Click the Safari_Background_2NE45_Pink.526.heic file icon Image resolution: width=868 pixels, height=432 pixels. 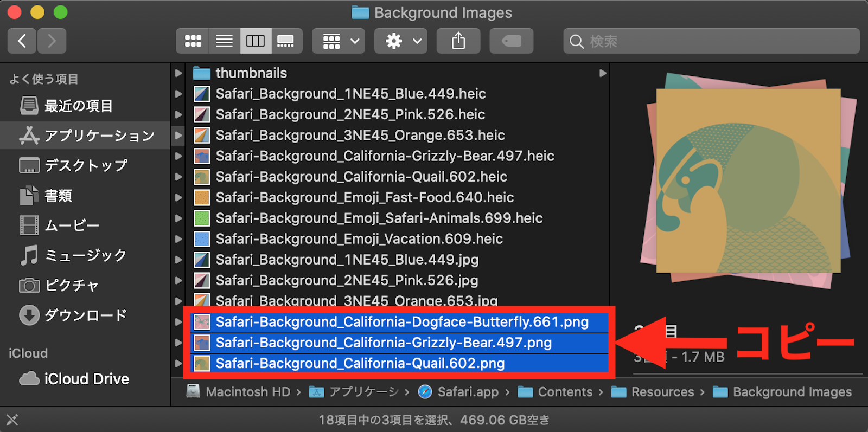pyautogui.click(x=202, y=114)
